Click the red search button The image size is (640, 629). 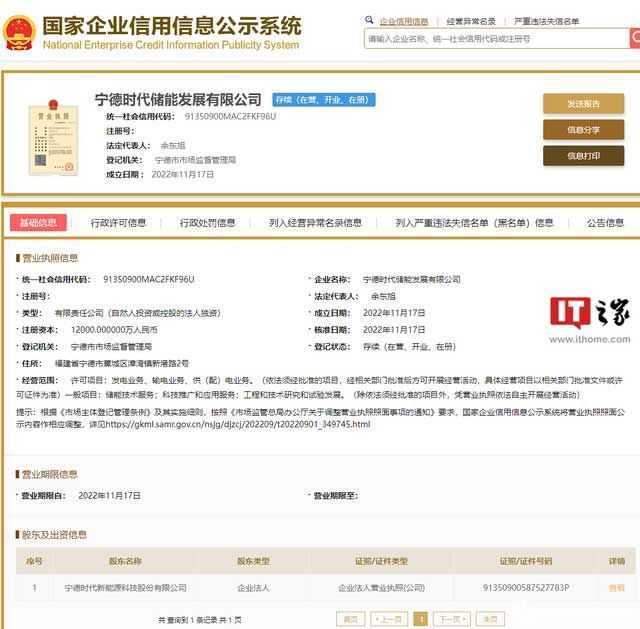tap(635, 38)
